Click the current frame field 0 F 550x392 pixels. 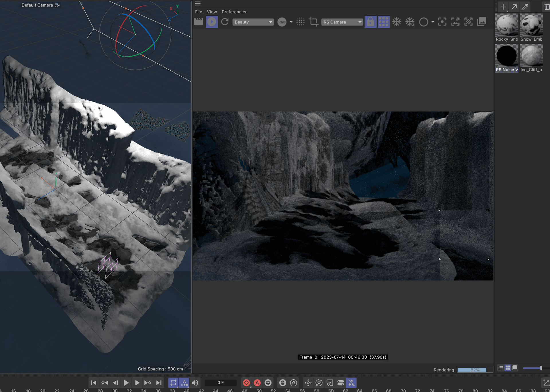click(x=221, y=383)
